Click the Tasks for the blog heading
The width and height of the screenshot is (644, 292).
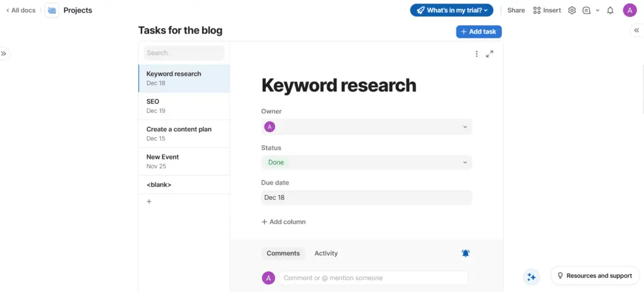181,30
